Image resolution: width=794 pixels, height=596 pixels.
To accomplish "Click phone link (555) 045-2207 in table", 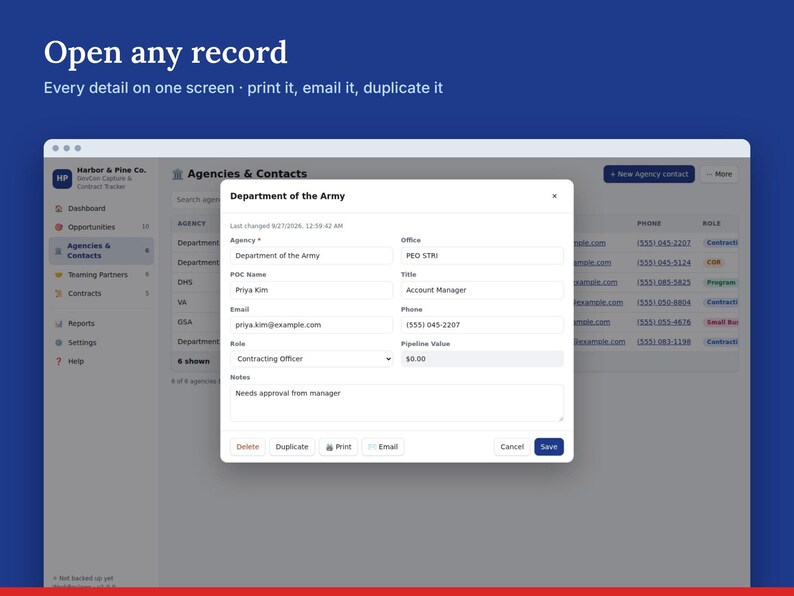I will pos(664,243).
